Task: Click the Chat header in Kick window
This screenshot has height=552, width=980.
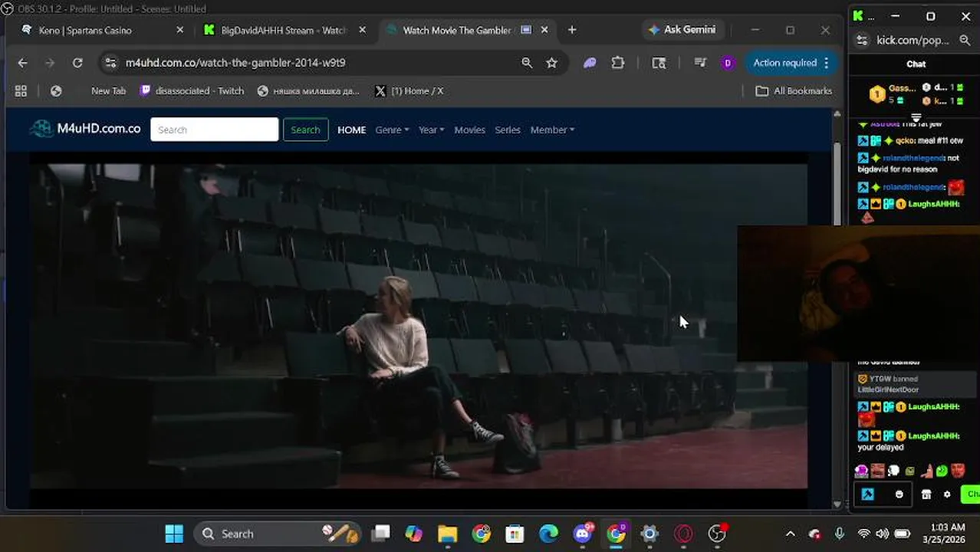Action: pos(916,64)
